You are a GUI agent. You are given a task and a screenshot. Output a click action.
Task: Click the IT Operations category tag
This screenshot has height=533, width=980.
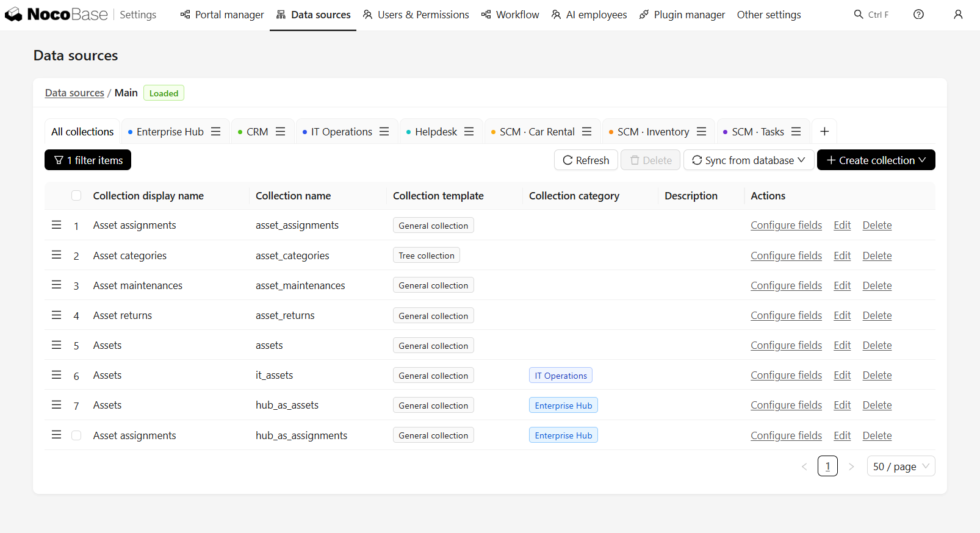click(561, 376)
